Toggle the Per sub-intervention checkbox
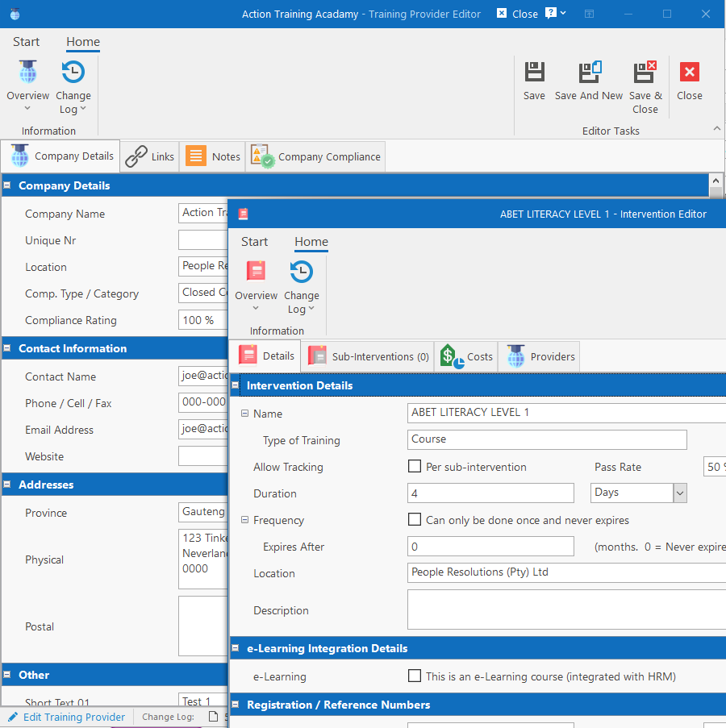 click(x=415, y=466)
